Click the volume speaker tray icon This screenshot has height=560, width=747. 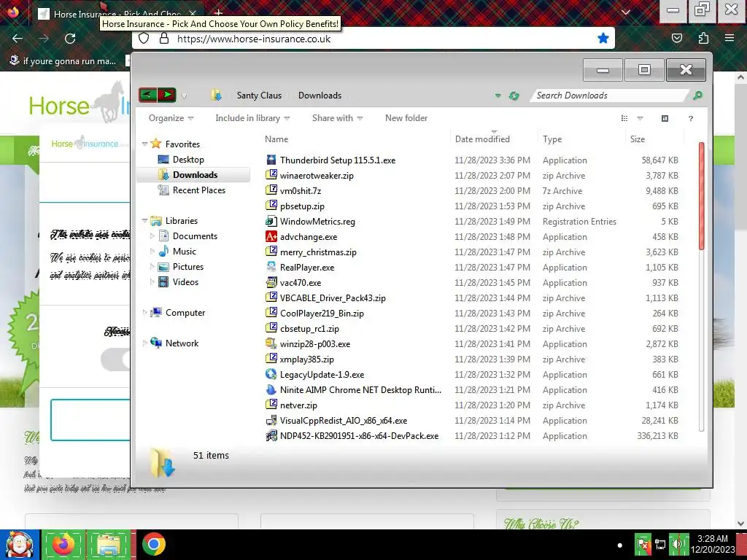point(677,544)
